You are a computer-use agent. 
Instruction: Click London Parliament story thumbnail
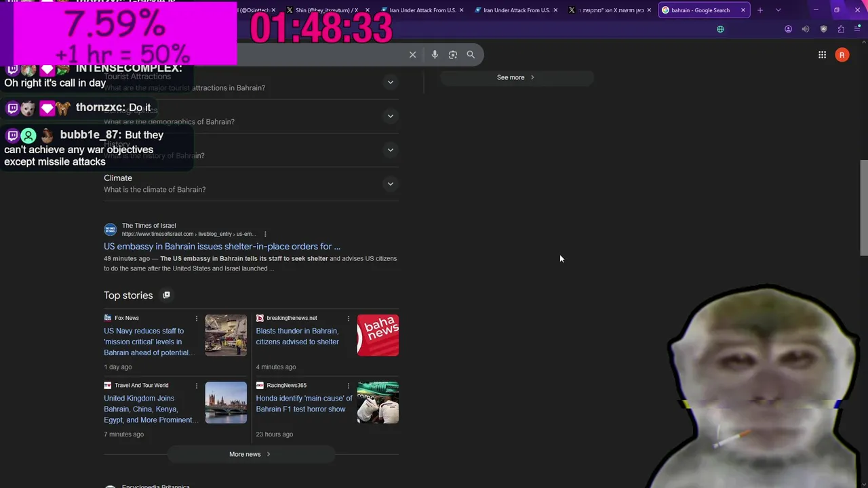pyautogui.click(x=226, y=403)
